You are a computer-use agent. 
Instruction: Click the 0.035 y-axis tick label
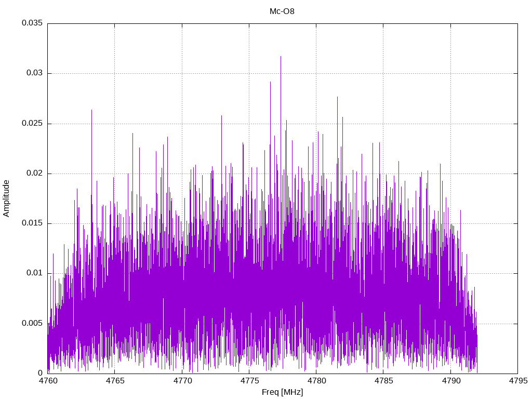tap(32, 23)
